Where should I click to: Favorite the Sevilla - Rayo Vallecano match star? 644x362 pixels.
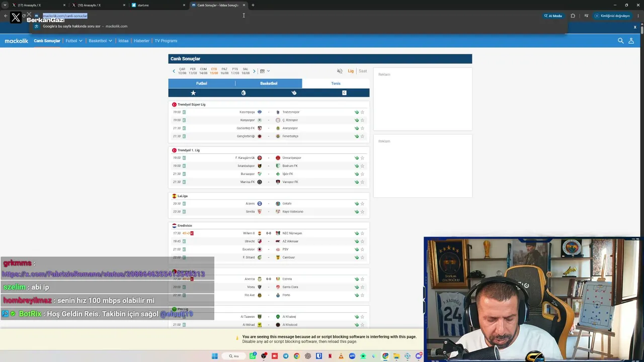pos(362,212)
